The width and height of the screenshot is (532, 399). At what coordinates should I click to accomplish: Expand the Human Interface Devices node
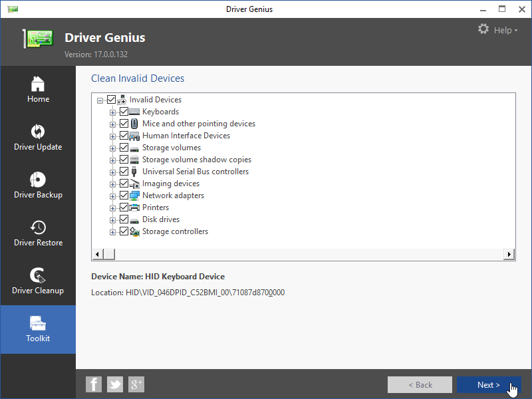pyautogui.click(x=112, y=136)
